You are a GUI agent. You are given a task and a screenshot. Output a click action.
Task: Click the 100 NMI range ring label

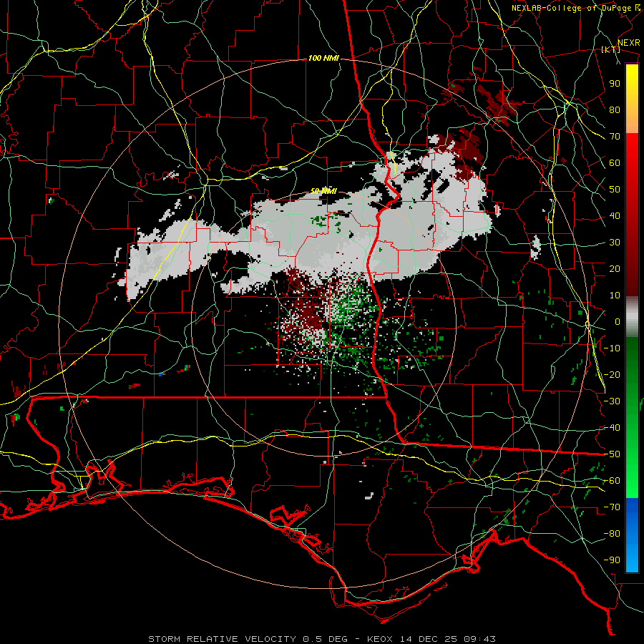(323, 59)
